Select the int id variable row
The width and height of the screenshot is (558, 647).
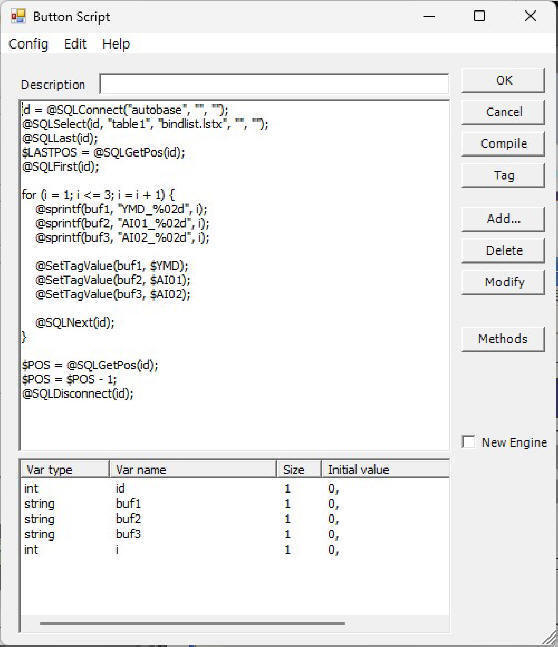pyautogui.click(x=234, y=488)
